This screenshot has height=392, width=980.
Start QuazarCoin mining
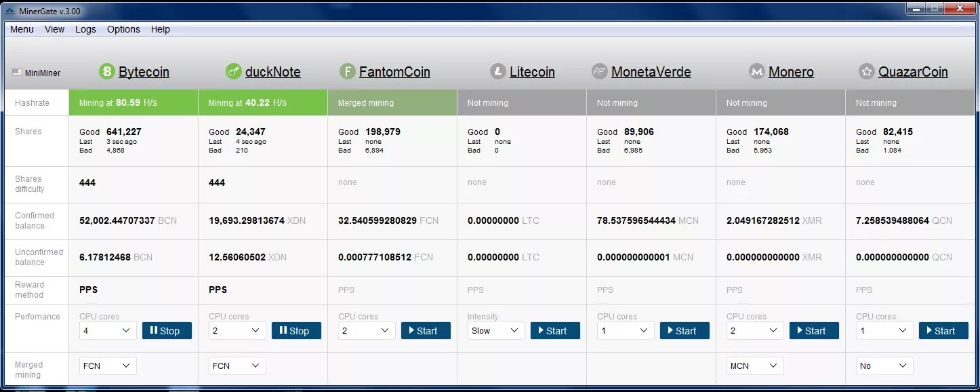[943, 330]
